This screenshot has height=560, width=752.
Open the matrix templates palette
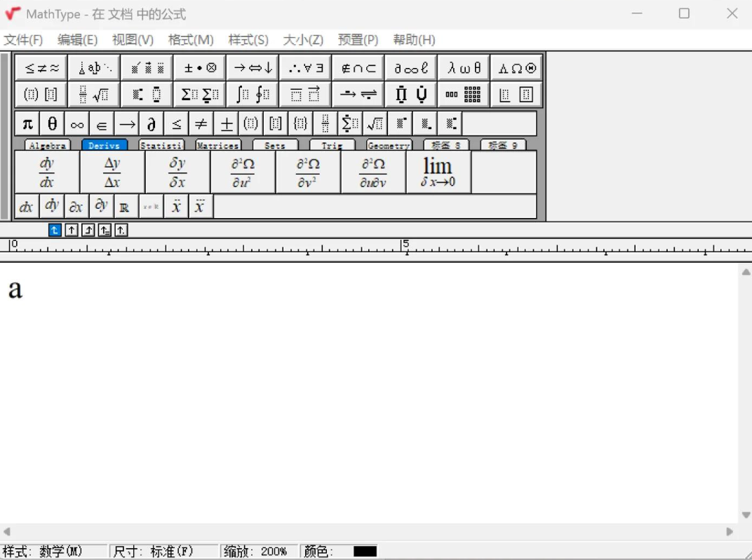pos(463,94)
